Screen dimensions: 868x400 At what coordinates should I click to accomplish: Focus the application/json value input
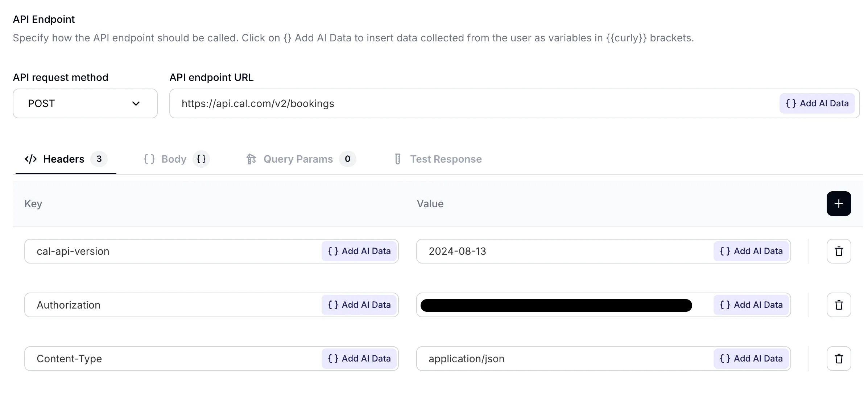point(562,359)
